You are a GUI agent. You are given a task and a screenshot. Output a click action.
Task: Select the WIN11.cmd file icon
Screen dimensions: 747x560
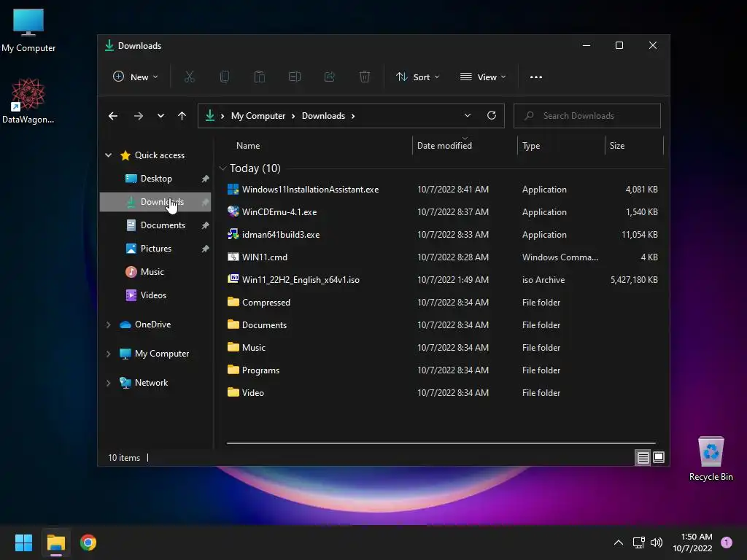[x=233, y=257]
